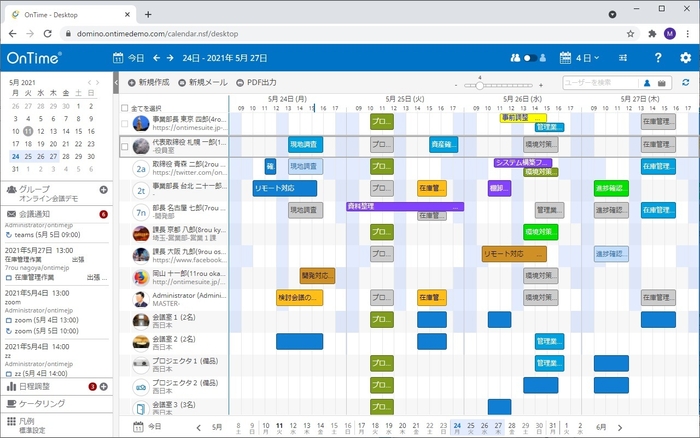Open the 4日 view dropdown
The width and height of the screenshot is (700, 438).
click(x=579, y=58)
